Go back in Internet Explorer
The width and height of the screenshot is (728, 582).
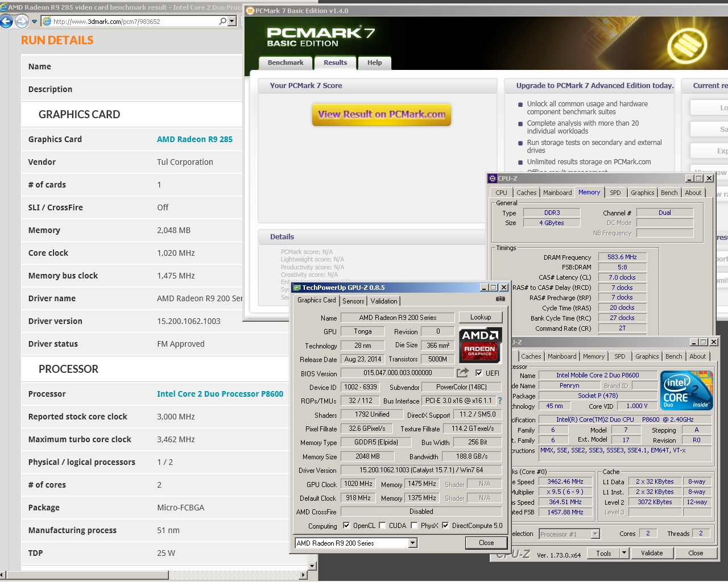[6, 22]
